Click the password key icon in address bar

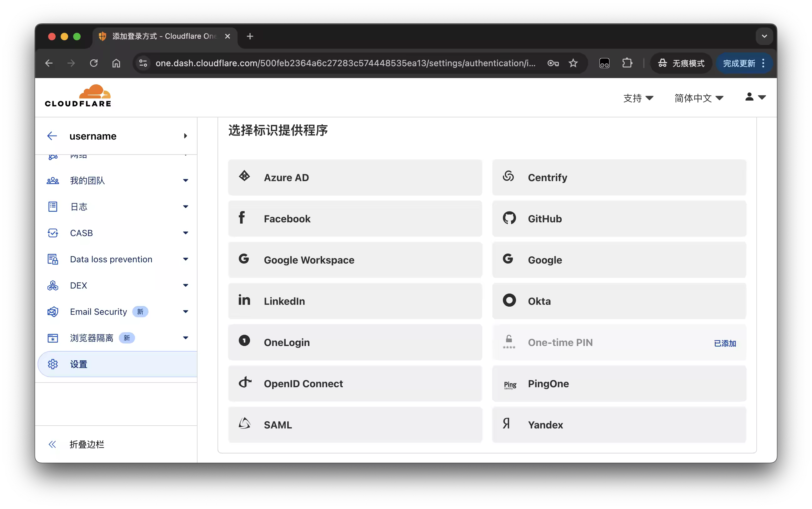click(x=553, y=63)
